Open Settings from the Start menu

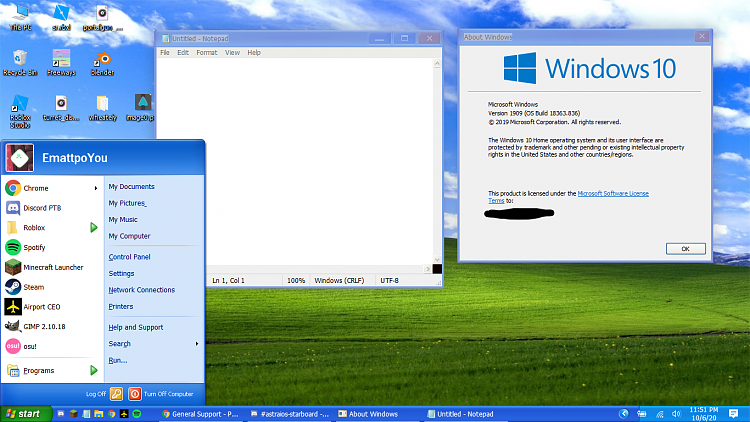121,274
